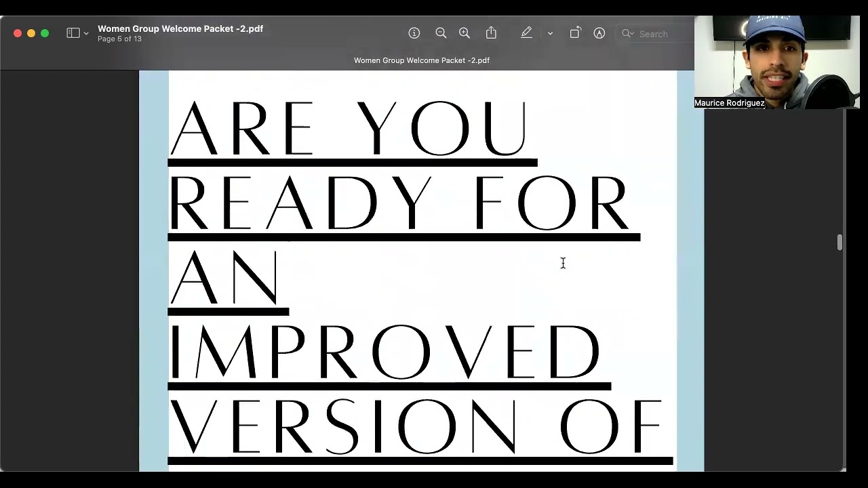The width and height of the screenshot is (868, 488).
Task: Click the Page 5 of 13 indicator
Action: [119, 39]
